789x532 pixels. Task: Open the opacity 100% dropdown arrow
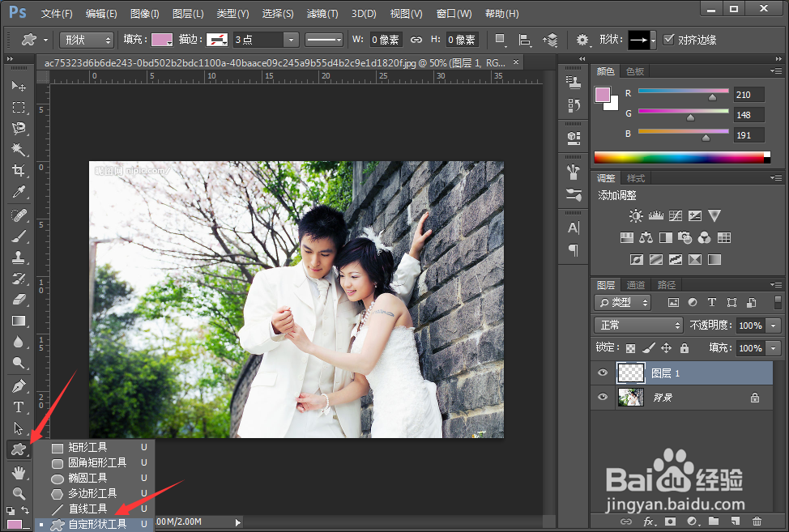774,326
